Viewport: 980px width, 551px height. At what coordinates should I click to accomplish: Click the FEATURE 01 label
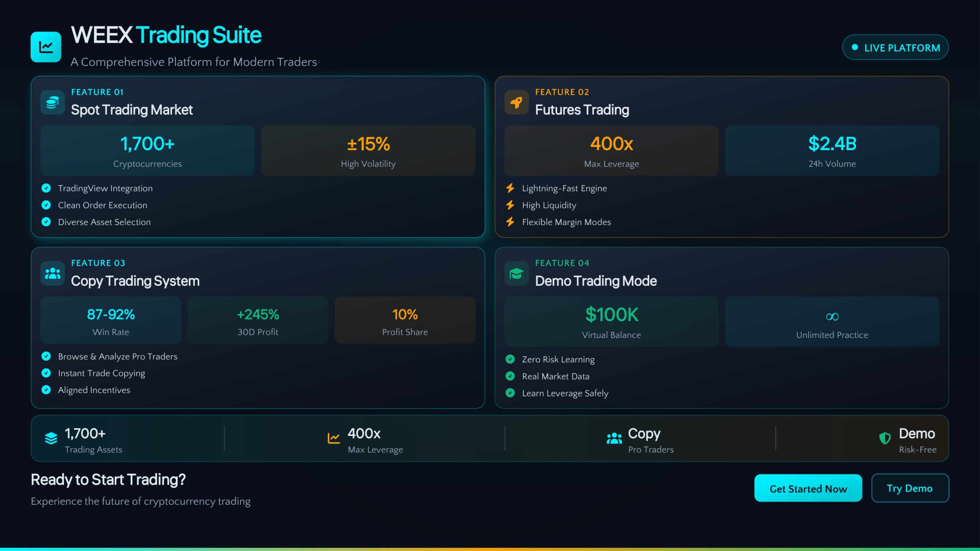pos(97,92)
